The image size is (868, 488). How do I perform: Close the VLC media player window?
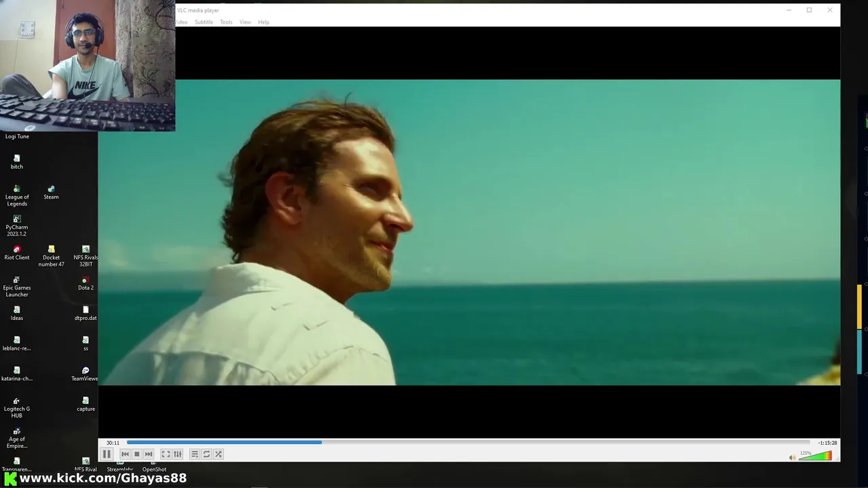pos(829,10)
